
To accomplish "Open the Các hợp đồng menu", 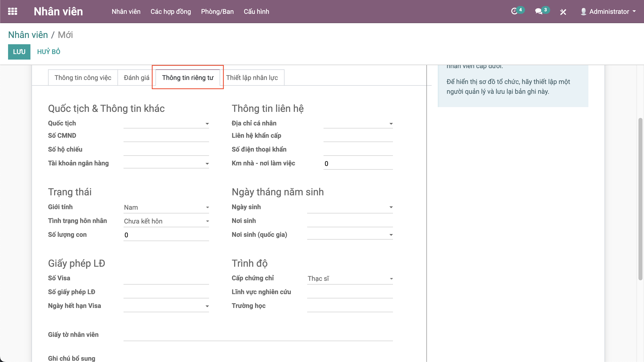I will [x=171, y=12].
